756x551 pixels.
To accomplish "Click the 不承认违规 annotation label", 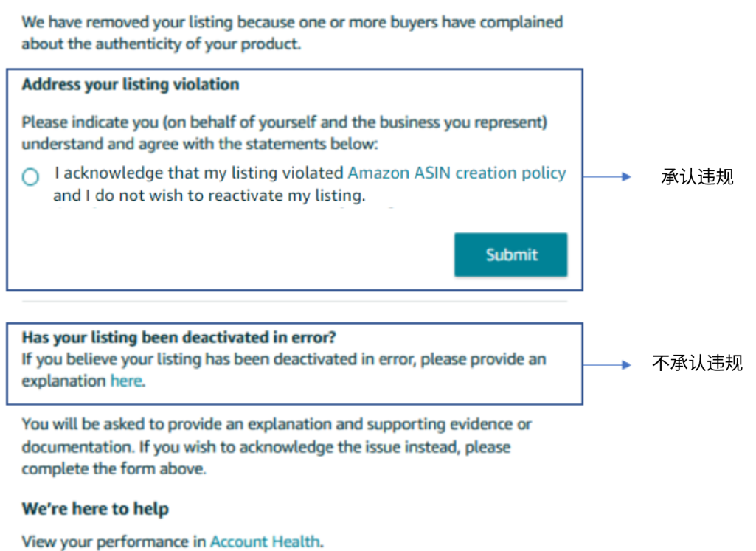I will tap(697, 364).
